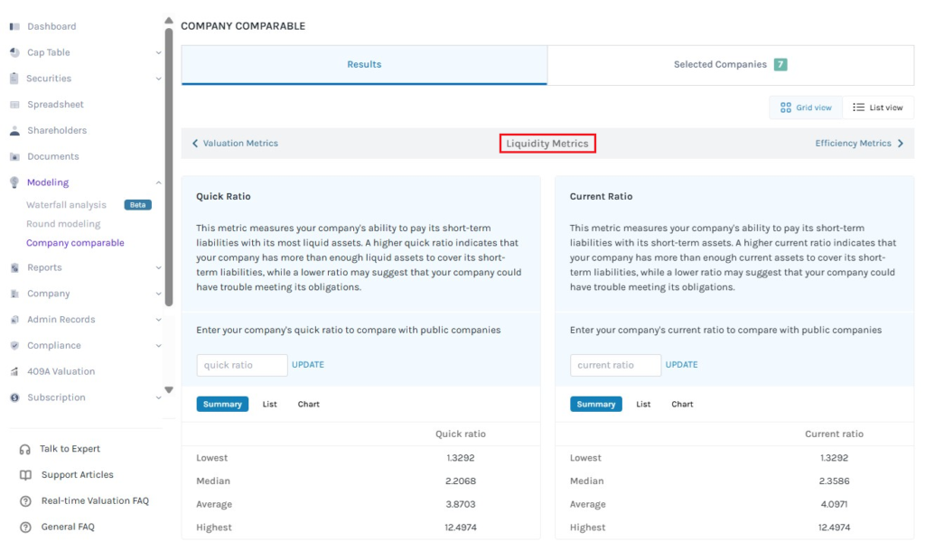Screen dimensions: 925x560
Task: Click the Cap Table pie chart icon
Action: pyautogui.click(x=14, y=52)
